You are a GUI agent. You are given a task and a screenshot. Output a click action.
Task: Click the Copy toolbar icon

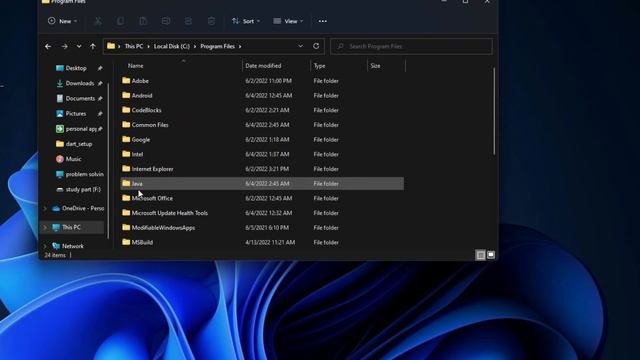pos(120,21)
